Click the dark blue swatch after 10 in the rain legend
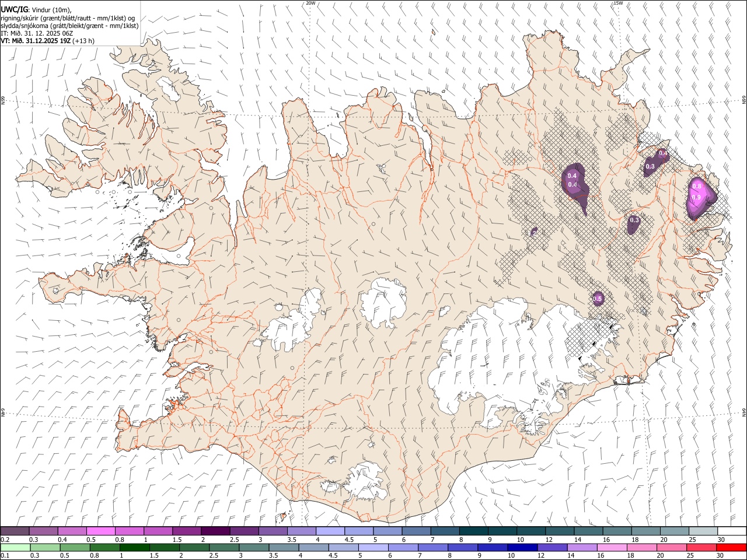 (522, 548)
